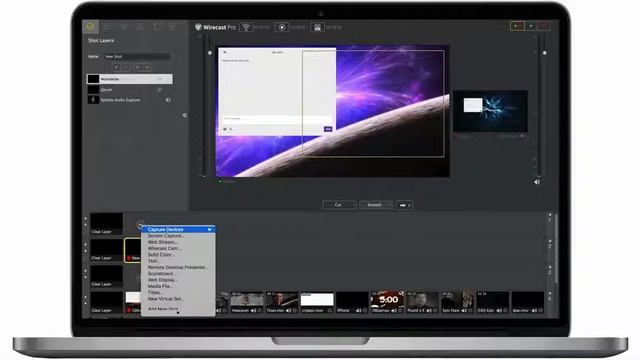This screenshot has height=360, width=640.
Task: Start recording with the record circle icon
Action: click(282, 27)
